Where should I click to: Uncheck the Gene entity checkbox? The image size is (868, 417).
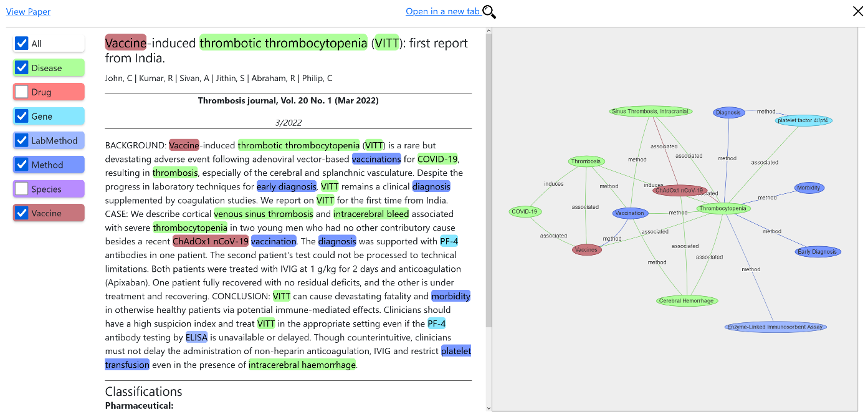tap(22, 116)
